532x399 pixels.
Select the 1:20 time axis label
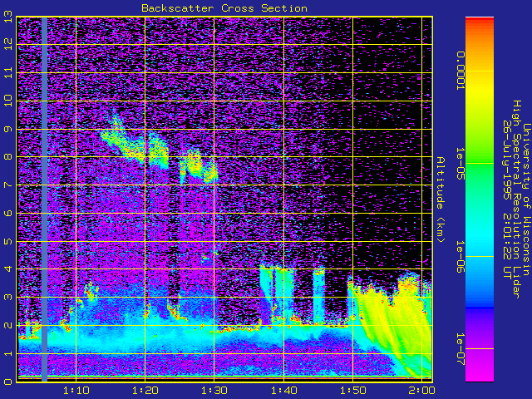pyautogui.click(x=145, y=390)
